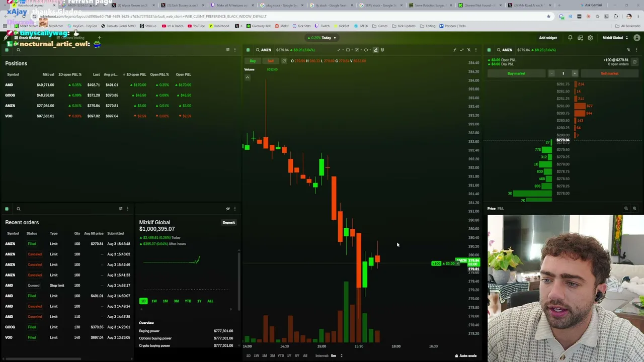644x362 pixels.
Task: Click the magnet snap icon in chart toolbar
Action: 383,50
